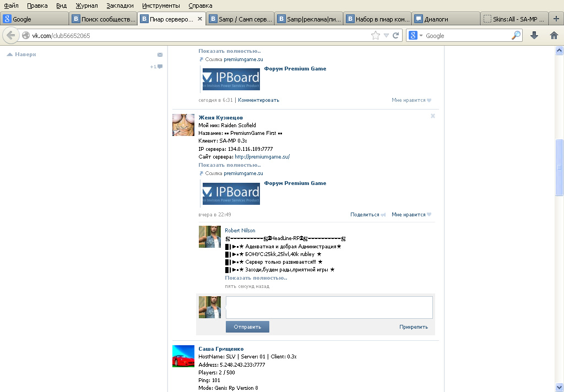This screenshot has height=392, width=564.
Task: Open the Закладки menu
Action: pyautogui.click(x=120, y=6)
